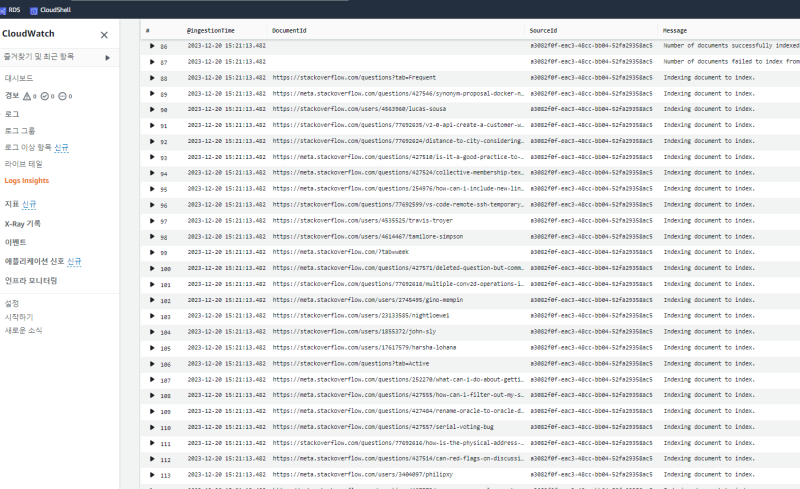800x489 pixels.
Task: Expand log row 113
Action: [152, 475]
